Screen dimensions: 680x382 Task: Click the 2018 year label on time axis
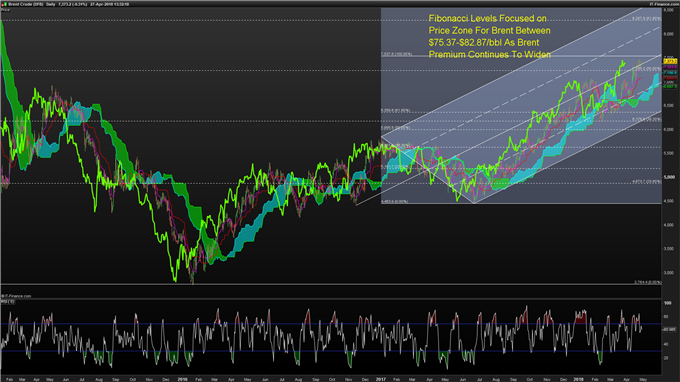[x=579, y=379]
